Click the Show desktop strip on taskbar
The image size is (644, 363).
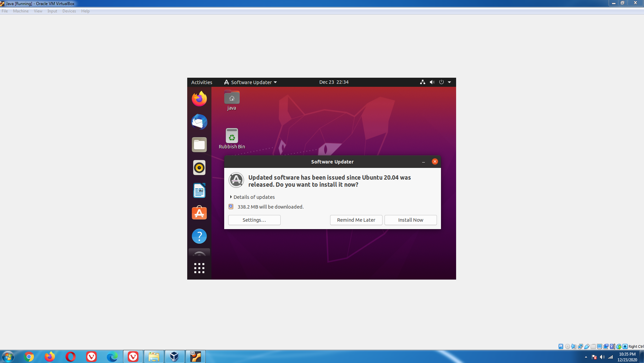pos(642,357)
